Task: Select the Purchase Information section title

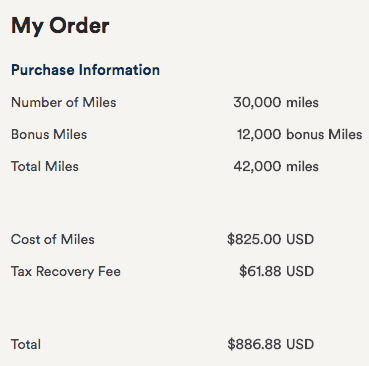Action: coord(85,70)
